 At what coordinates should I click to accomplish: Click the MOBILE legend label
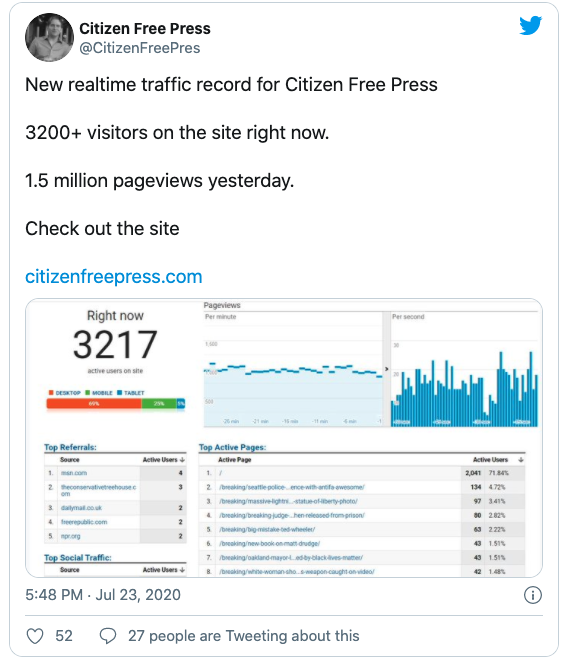point(102,393)
